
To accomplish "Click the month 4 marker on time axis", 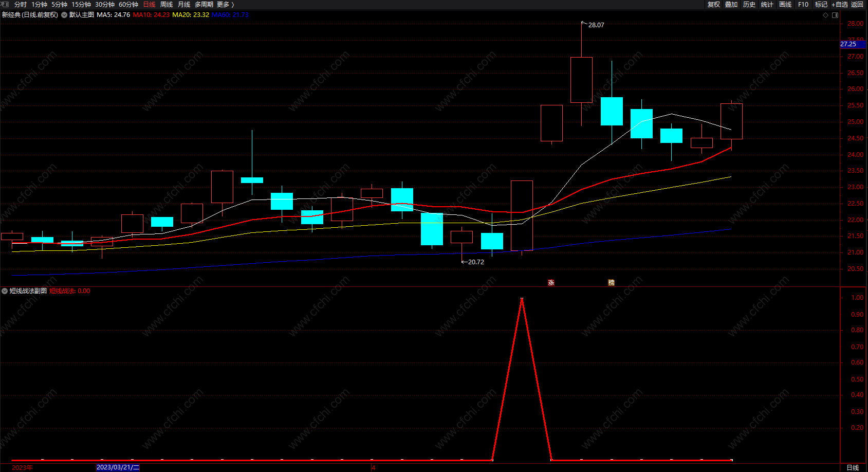I will [374, 467].
